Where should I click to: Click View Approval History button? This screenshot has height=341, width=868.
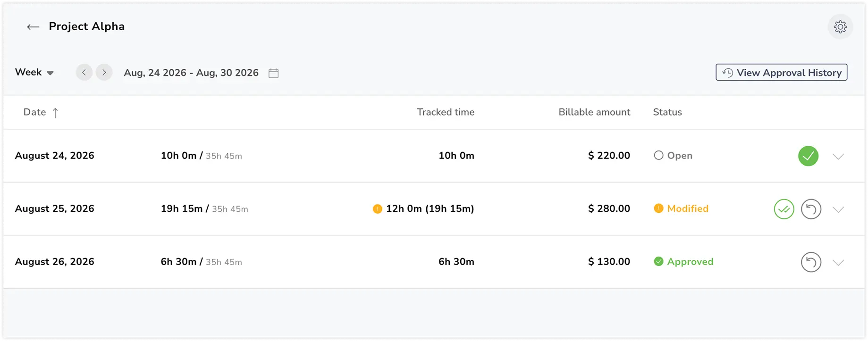(781, 73)
